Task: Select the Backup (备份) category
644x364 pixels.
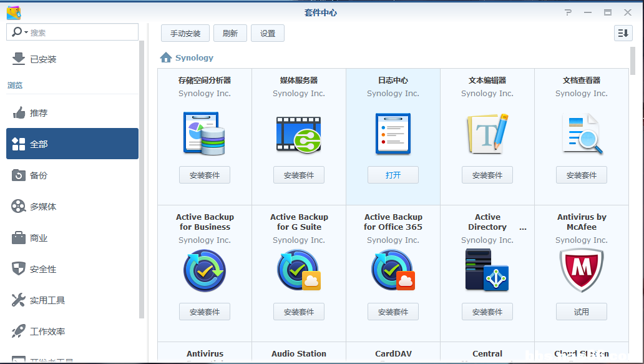Action: point(72,175)
